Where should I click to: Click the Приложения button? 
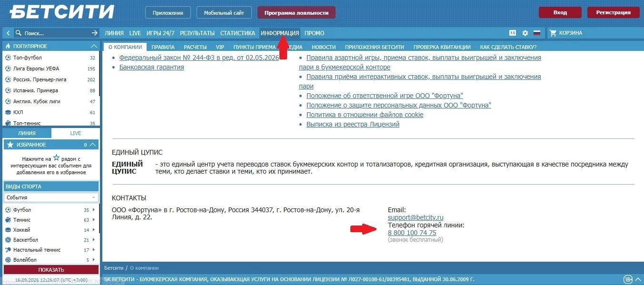coord(168,13)
